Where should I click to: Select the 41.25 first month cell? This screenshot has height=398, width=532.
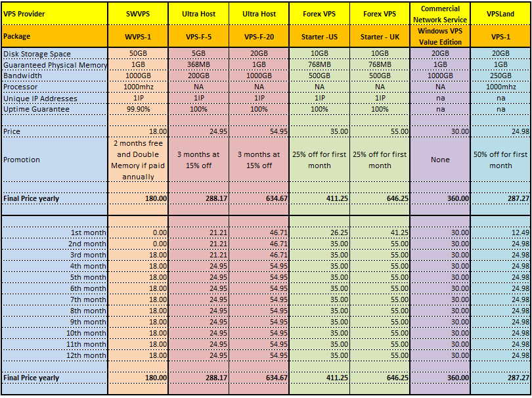(x=380, y=232)
